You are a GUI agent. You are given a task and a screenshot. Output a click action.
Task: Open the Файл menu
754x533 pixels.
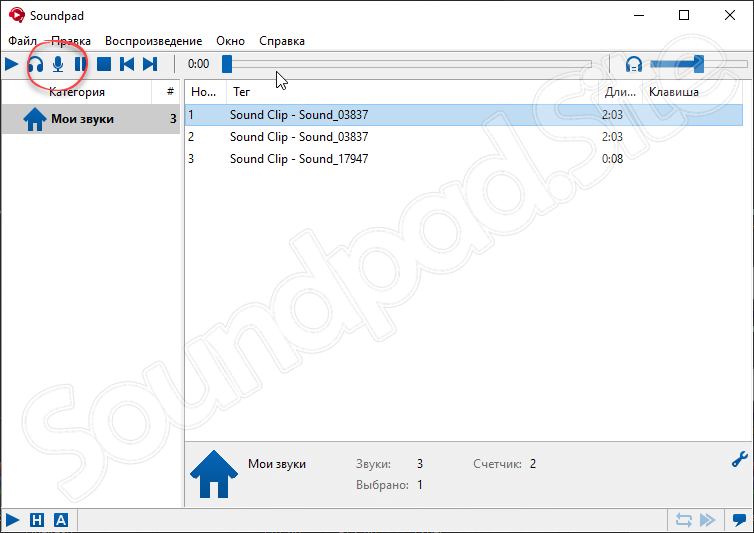(22, 41)
